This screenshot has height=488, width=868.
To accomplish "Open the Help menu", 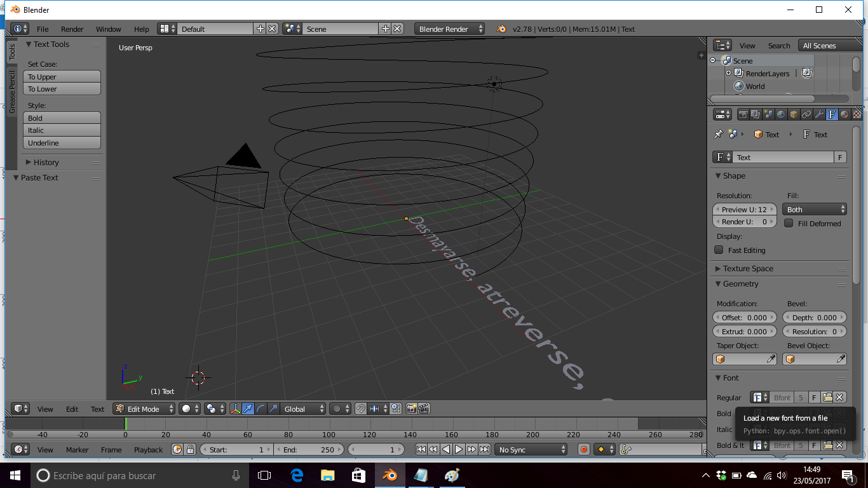I will 142,29.
